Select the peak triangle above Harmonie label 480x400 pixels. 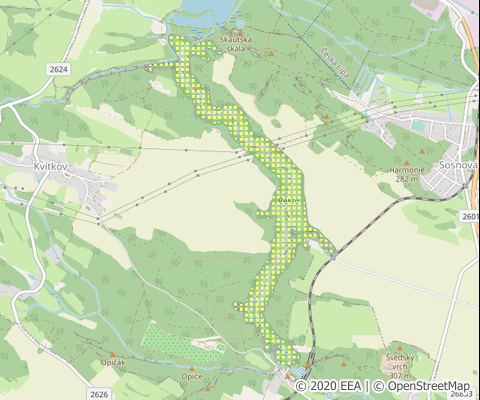[406, 163]
